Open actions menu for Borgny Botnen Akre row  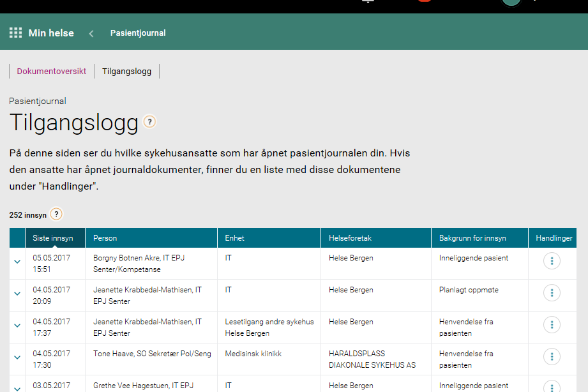[552, 261]
